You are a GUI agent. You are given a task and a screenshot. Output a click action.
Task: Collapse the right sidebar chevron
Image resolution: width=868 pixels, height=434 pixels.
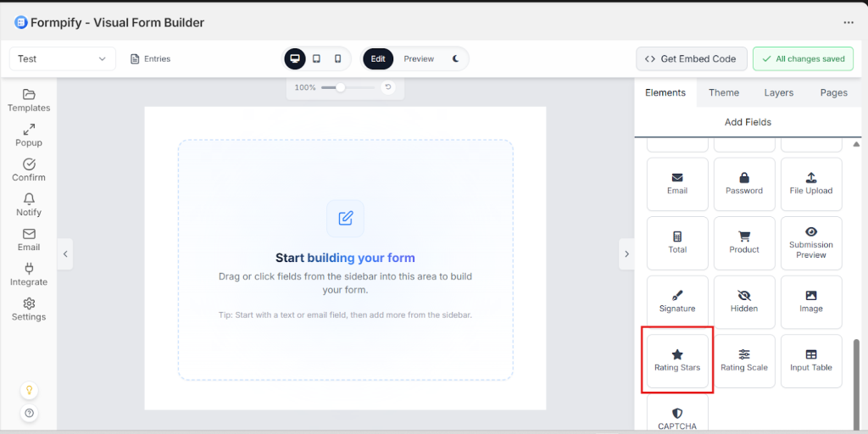tap(626, 253)
